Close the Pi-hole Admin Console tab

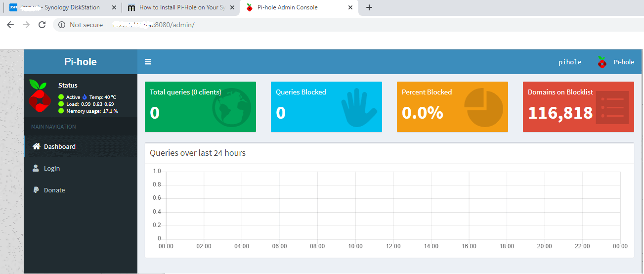pyautogui.click(x=351, y=7)
